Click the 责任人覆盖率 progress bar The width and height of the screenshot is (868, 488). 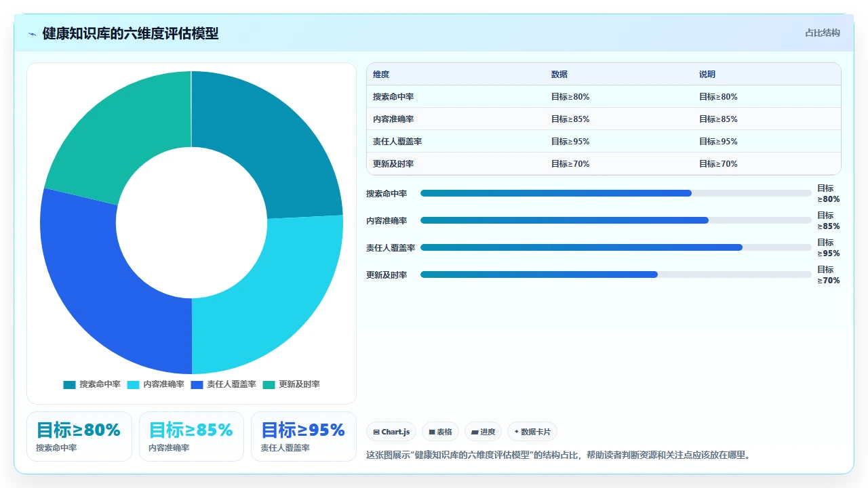(x=616, y=247)
